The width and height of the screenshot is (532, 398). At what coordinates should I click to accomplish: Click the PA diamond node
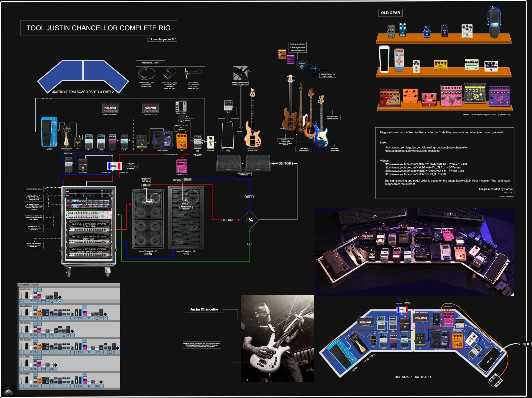click(x=250, y=220)
